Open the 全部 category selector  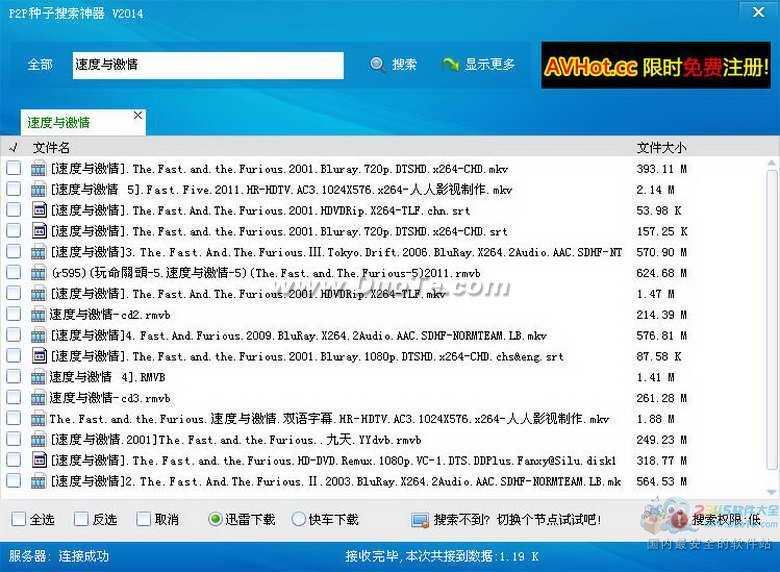point(40,65)
